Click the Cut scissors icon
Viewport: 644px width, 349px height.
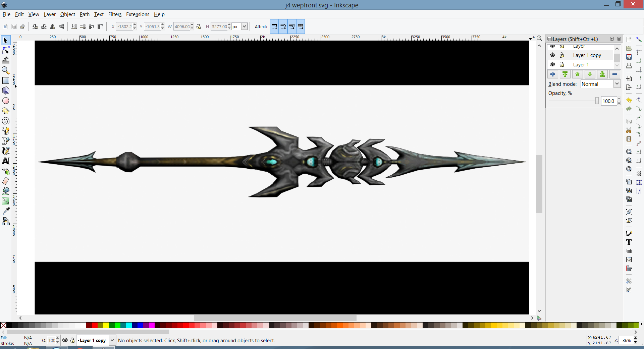629,130
